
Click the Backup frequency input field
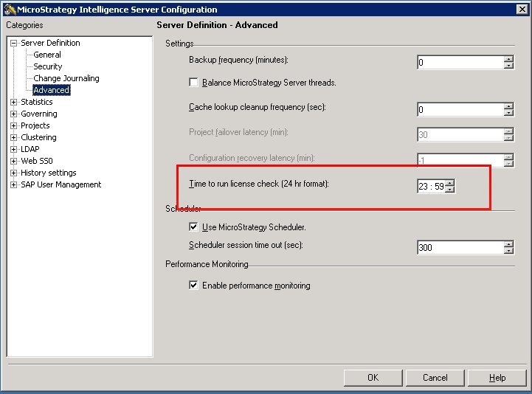pyautogui.click(x=460, y=63)
